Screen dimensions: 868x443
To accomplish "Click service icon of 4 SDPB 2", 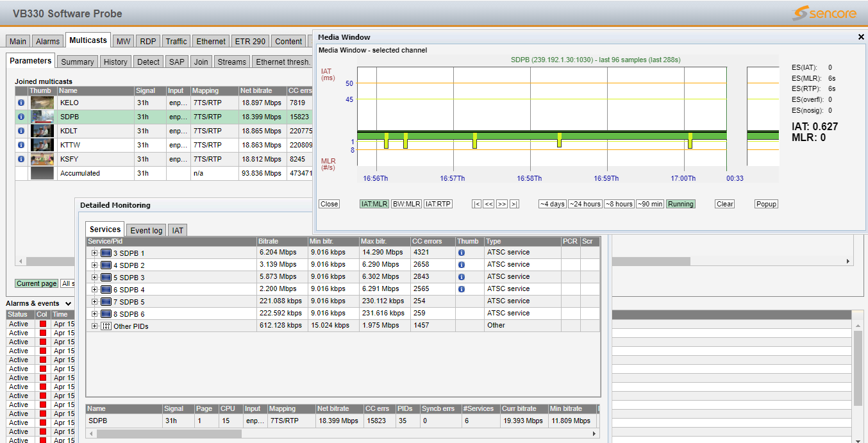I will coord(106,265).
